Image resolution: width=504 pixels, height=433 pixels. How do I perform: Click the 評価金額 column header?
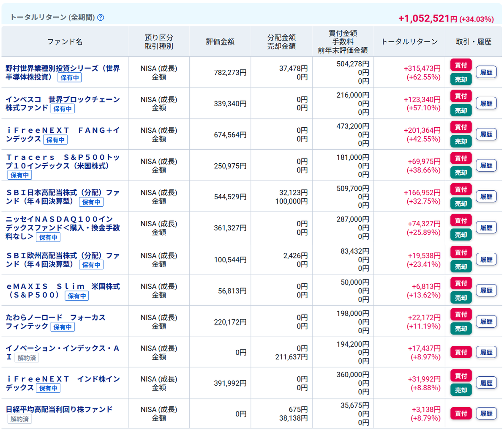point(220,41)
